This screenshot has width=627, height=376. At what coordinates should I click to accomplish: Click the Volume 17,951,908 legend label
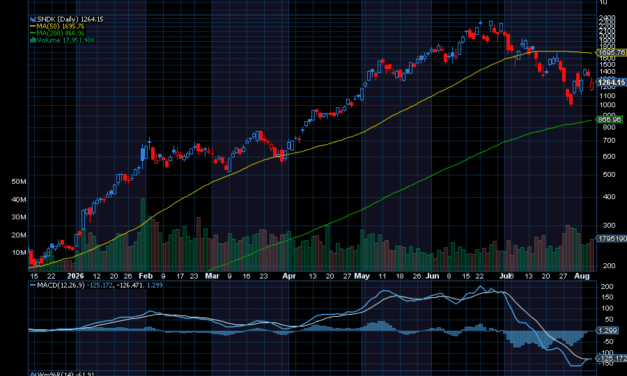point(66,40)
